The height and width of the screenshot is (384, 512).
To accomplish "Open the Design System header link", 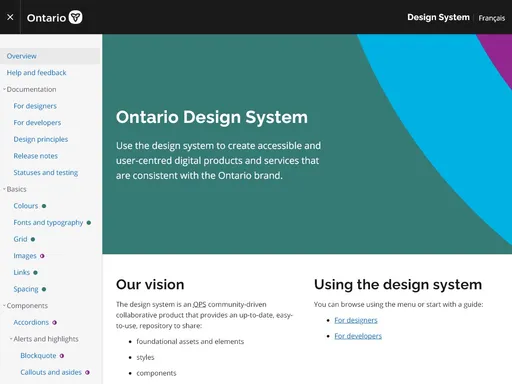I will pyautogui.click(x=438, y=17).
